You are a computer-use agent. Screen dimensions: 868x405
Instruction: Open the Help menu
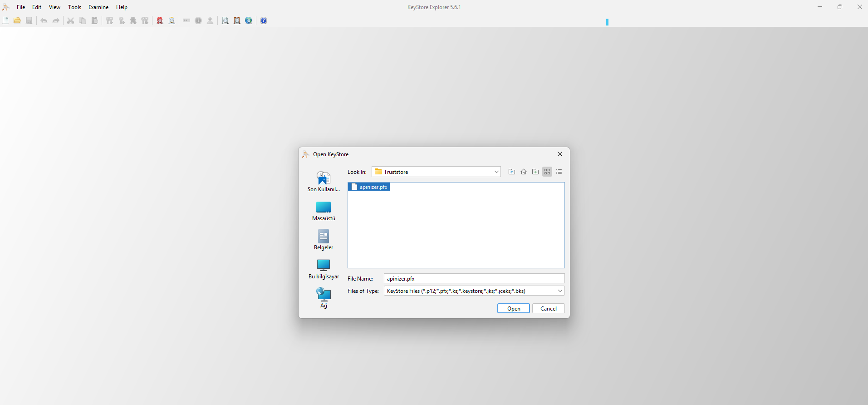122,7
